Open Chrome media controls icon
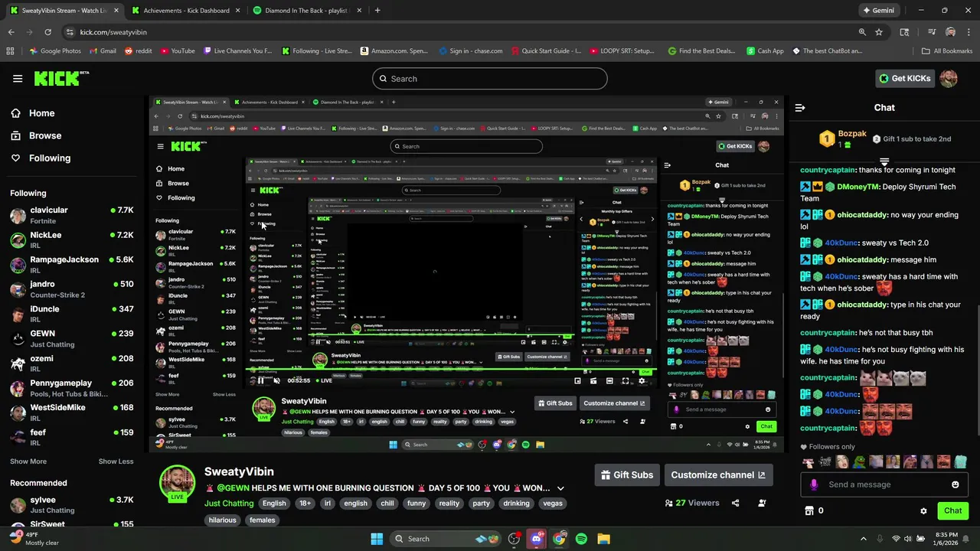 (932, 32)
